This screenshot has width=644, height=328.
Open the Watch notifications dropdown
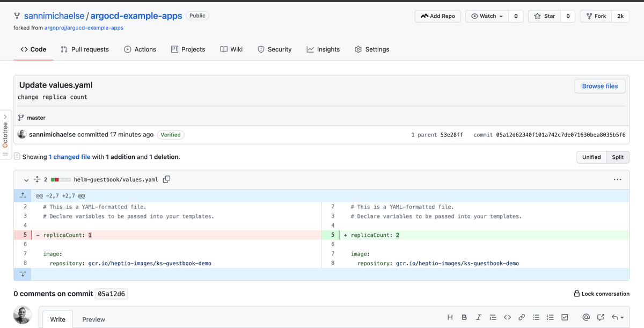point(487,16)
